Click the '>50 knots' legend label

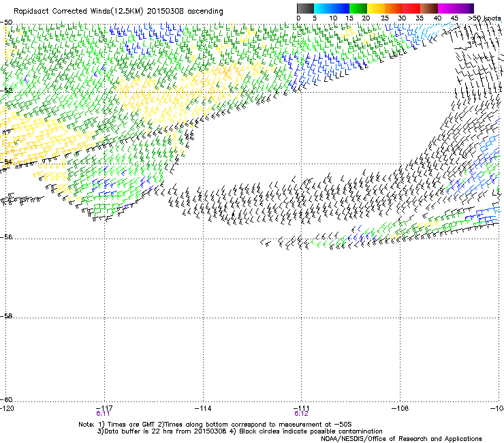click(x=484, y=18)
